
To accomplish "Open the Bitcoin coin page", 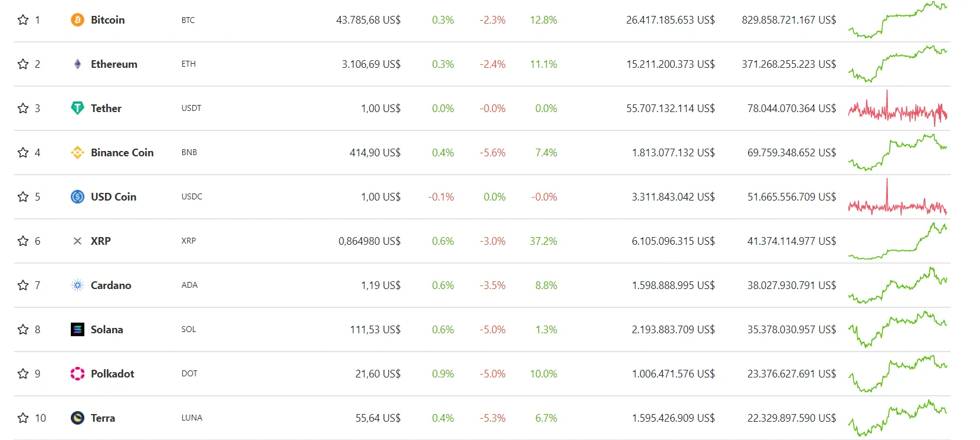I will pyautogui.click(x=107, y=20).
